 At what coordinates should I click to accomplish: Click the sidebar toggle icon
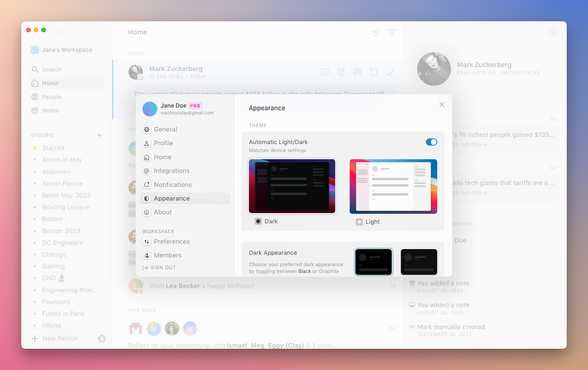click(60, 32)
